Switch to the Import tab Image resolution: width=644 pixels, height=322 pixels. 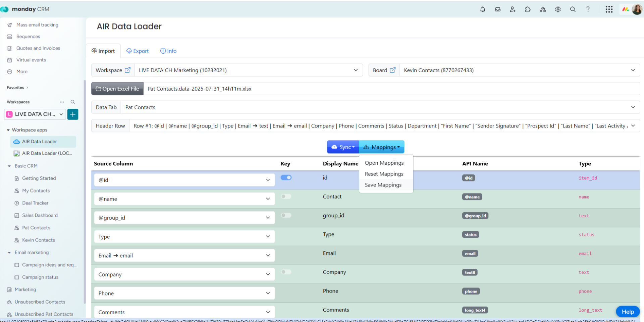(x=103, y=51)
